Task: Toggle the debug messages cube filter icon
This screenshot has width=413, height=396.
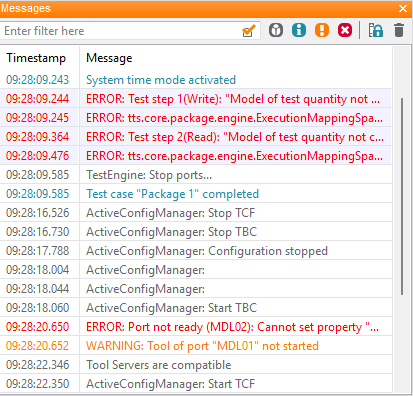Action: pos(276,30)
